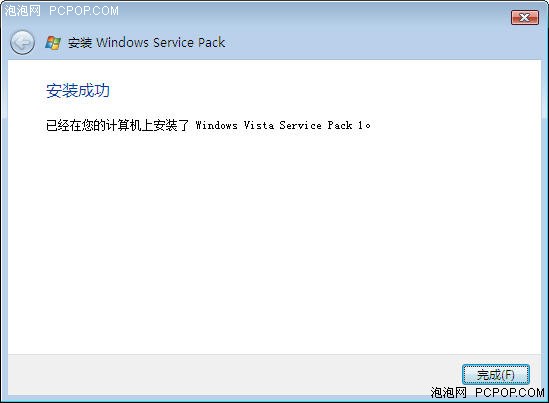The width and height of the screenshot is (549, 403).
Task: Click the bottom-right PCPOP.COM watermark text
Action: pyautogui.click(x=509, y=392)
